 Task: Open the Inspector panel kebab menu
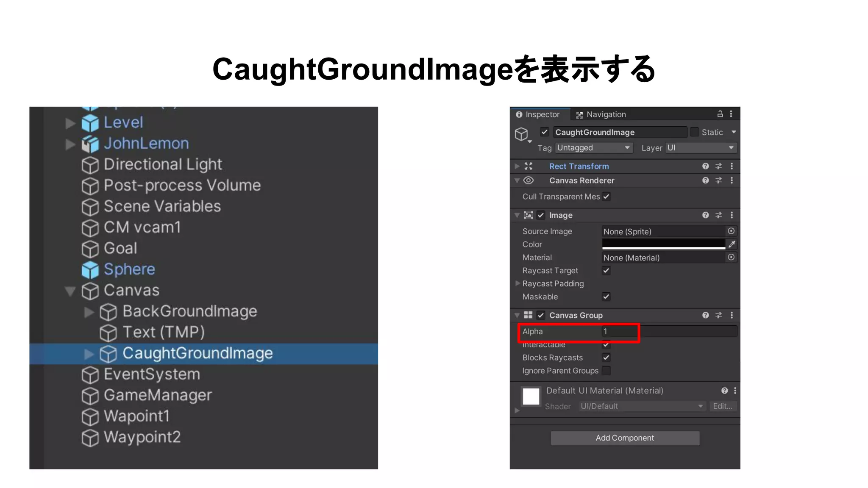pos(731,114)
